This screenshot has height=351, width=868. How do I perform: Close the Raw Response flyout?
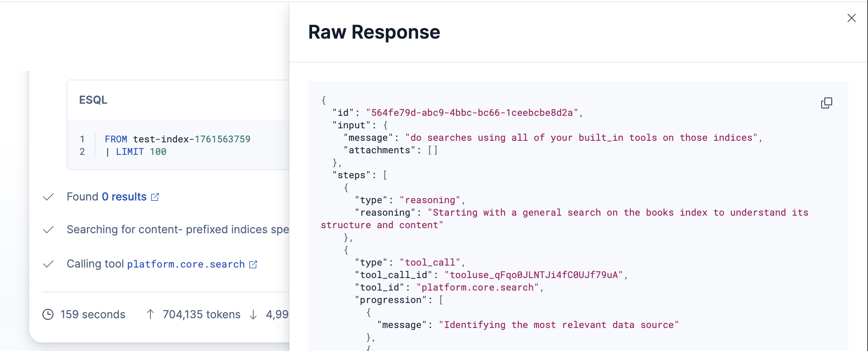pos(852,18)
